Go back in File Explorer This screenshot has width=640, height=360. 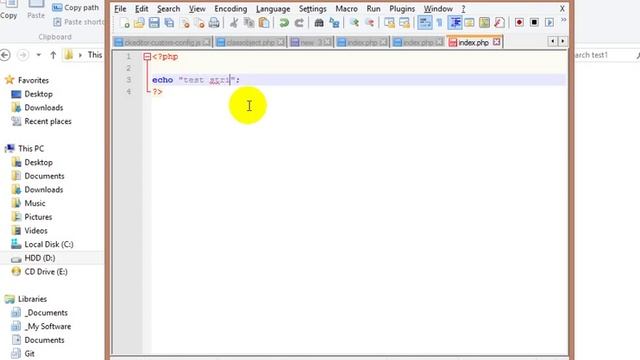[x=5, y=55]
